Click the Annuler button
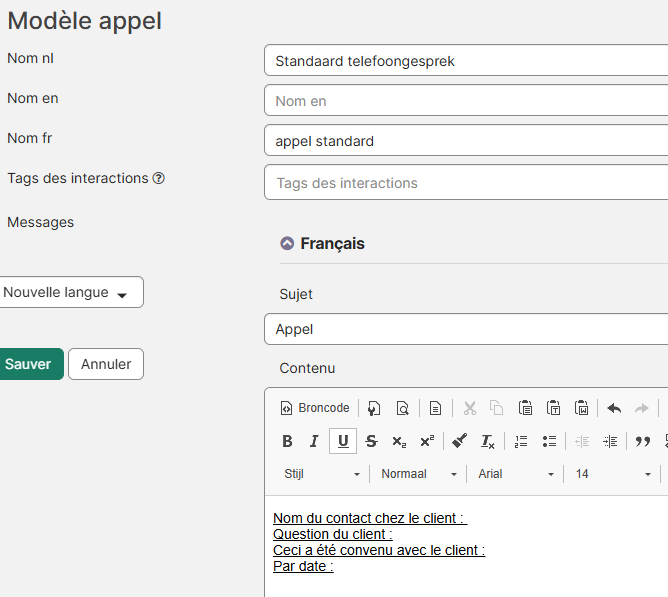 [106, 364]
